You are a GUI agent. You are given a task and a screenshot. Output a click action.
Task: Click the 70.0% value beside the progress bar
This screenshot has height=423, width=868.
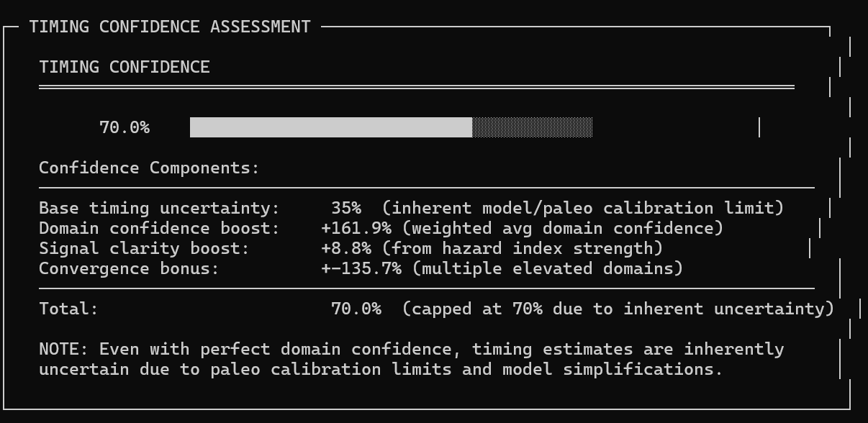(x=125, y=128)
